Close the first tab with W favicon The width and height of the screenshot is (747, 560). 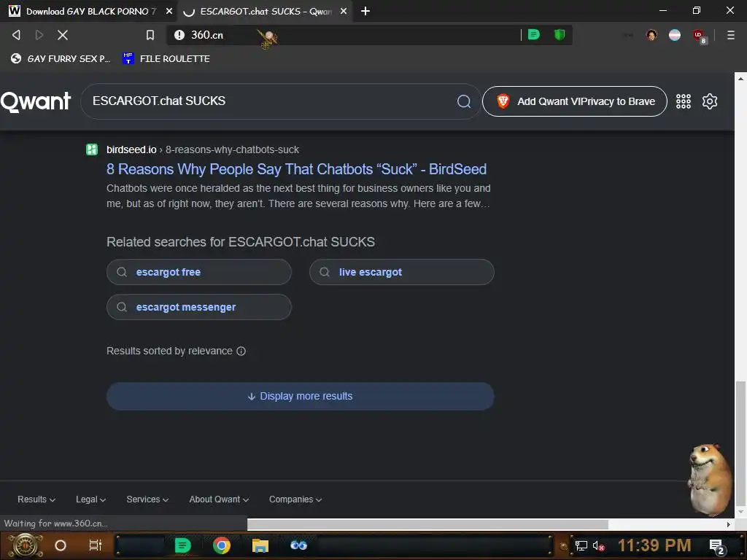click(169, 11)
